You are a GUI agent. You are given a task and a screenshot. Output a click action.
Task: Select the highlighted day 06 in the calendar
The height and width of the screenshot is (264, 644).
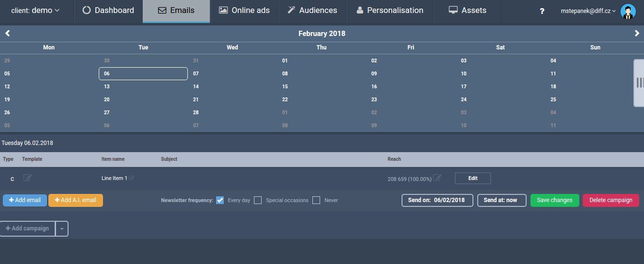point(143,73)
